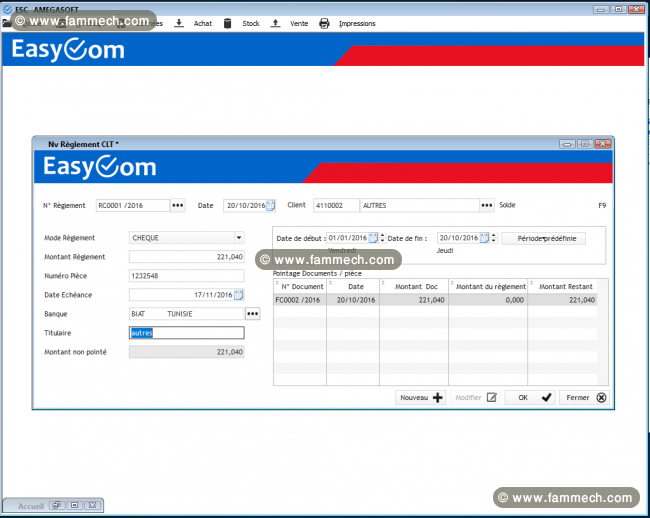650x518 pixels.
Task: Sort by Montant Restant column header
Action: 563,286
